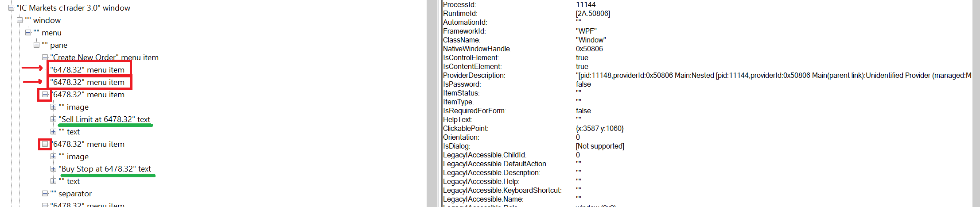
Task: Click the ClickablePoint property value
Action: (x=600, y=128)
